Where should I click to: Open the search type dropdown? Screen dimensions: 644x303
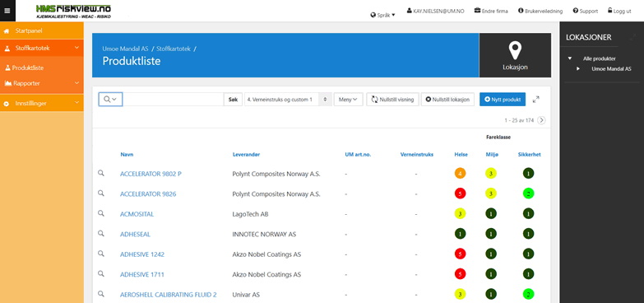[110, 100]
